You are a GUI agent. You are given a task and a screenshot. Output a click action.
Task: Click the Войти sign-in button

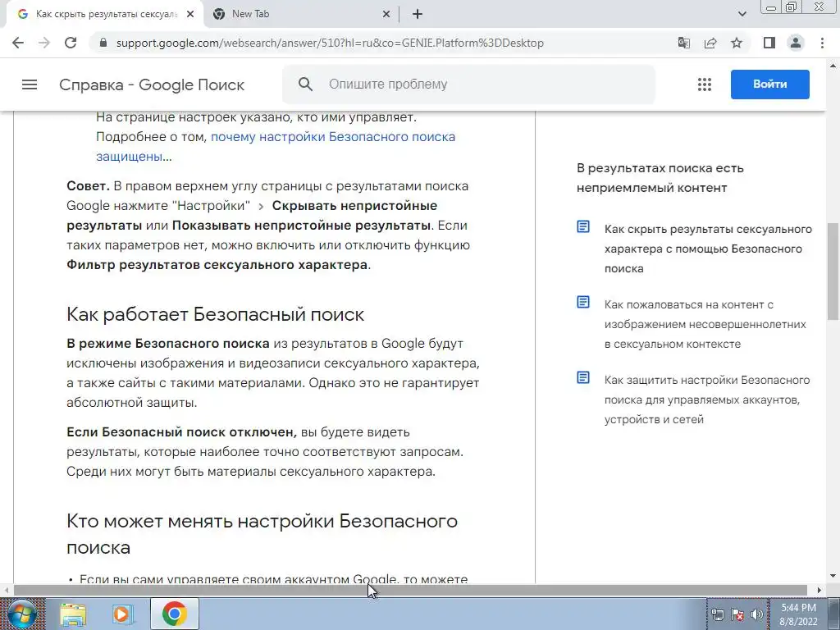769,84
